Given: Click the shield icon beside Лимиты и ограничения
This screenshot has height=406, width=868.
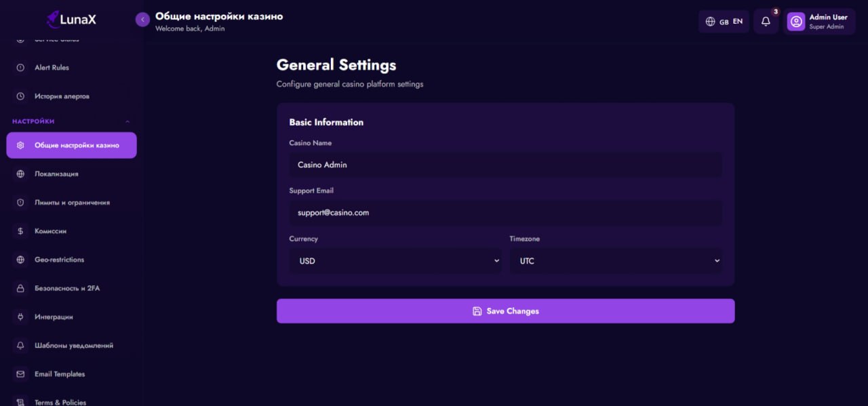Looking at the screenshot, I should tap(20, 203).
